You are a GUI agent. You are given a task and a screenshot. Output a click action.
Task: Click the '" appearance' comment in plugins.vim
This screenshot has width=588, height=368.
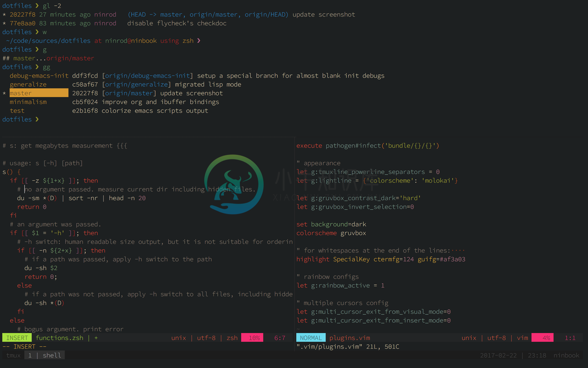(x=318, y=163)
